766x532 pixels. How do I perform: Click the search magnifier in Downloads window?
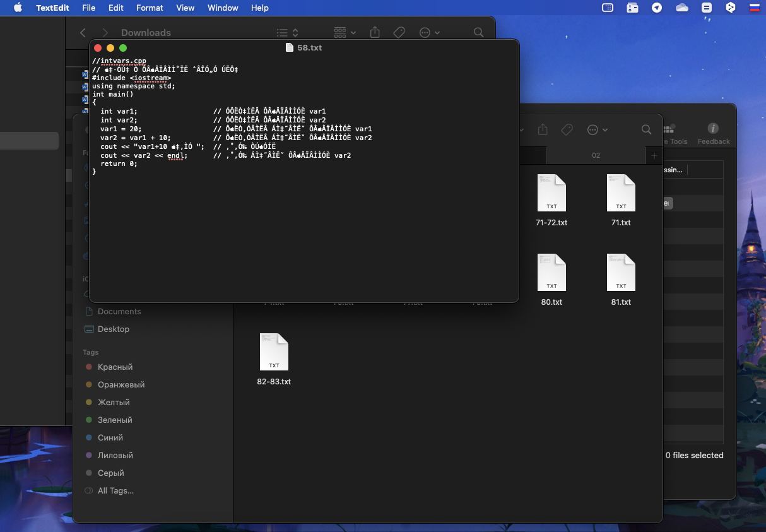[479, 32]
